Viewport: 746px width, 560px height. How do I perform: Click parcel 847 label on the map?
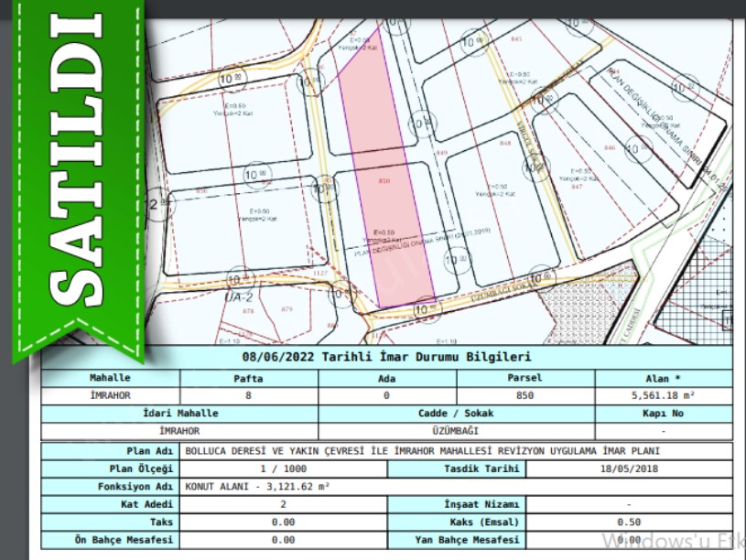click(x=578, y=187)
